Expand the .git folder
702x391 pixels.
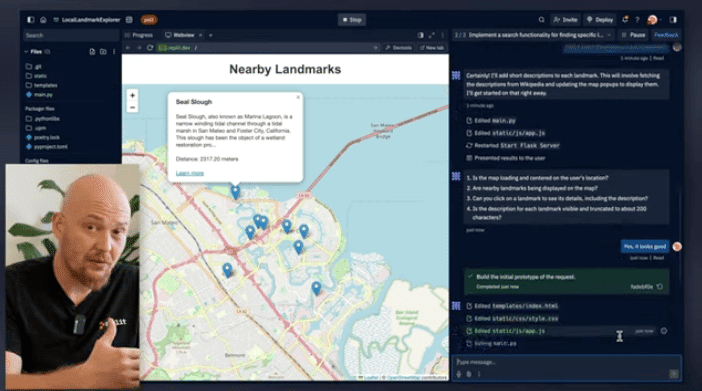tap(34, 66)
